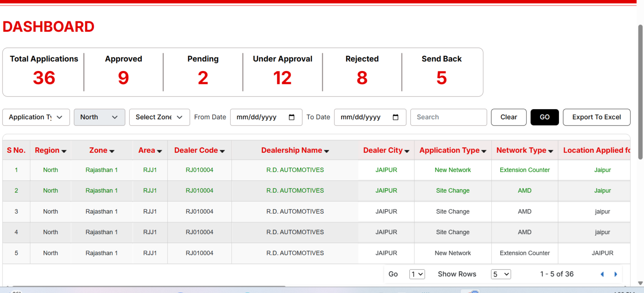Click R.D. AUTOMOTIVES in row 1
The image size is (644, 293).
coord(295,170)
